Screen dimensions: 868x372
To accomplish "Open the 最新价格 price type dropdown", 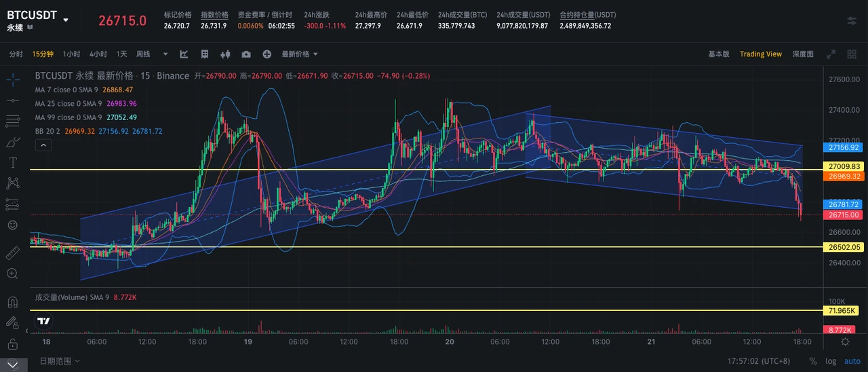I will (x=300, y=54).
